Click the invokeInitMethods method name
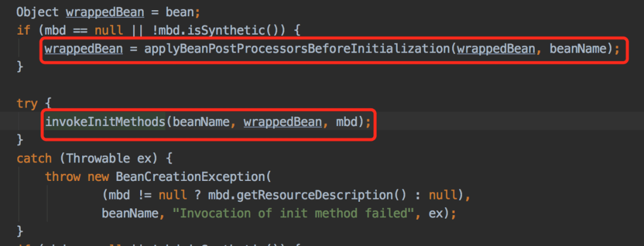This screenshot has width=644, height=246. [x=105, y=122]
